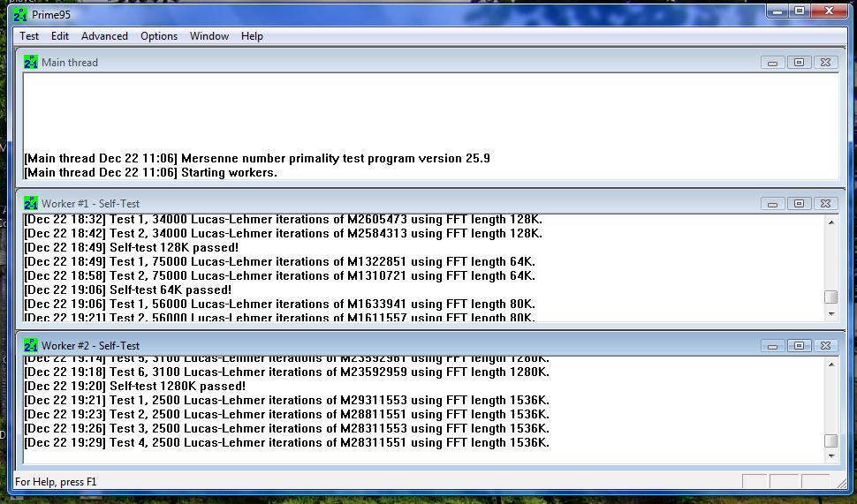Minimize the Prime95 main window

click(x=777, y=11)
